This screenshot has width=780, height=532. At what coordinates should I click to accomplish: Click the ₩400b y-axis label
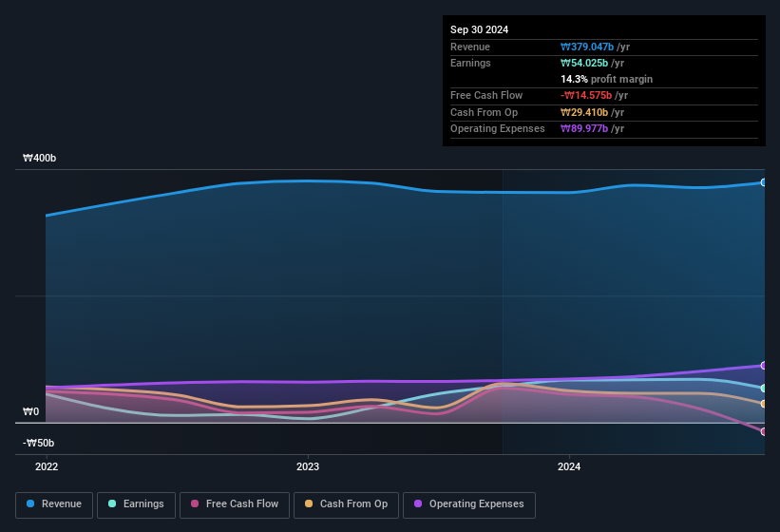(x=39, y=158)
